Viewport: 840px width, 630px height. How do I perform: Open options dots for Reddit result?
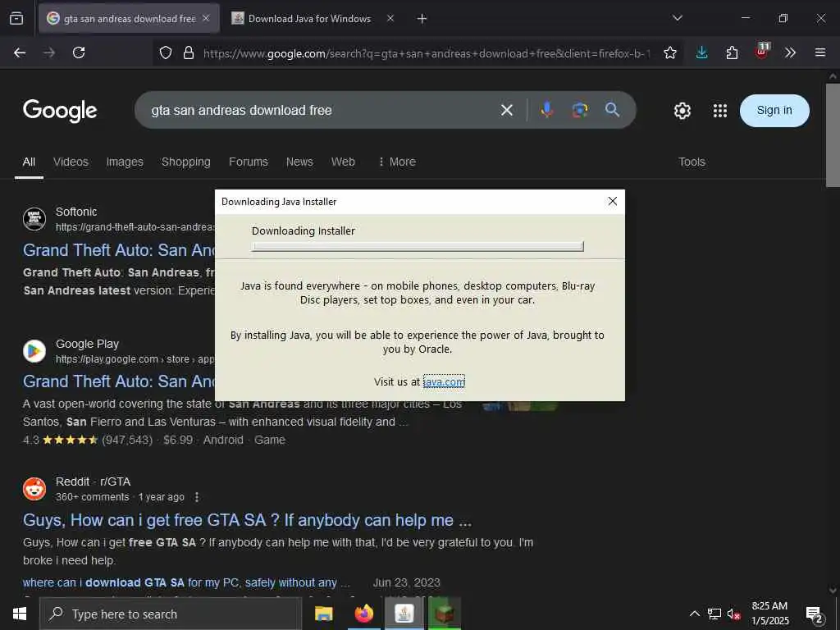pyautogui.click(x=197, y=497)
